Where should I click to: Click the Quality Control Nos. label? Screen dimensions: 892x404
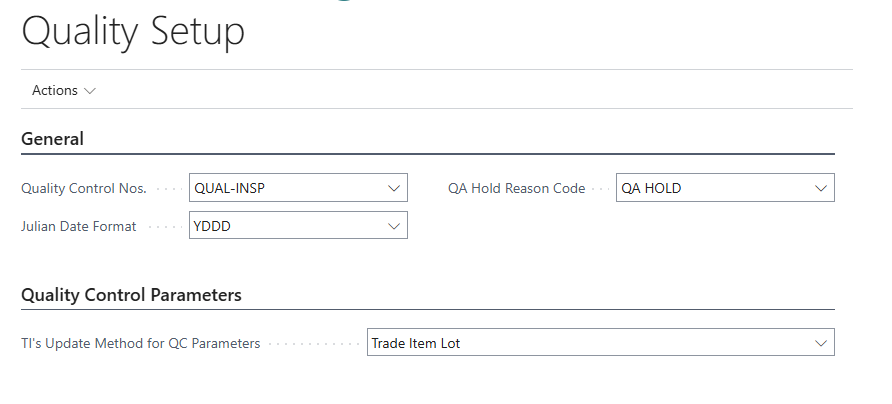84,188
